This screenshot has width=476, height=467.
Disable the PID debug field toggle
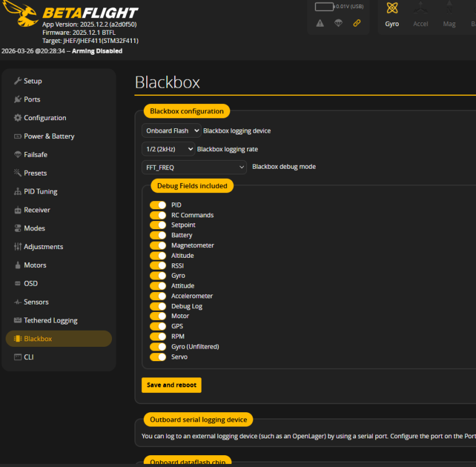[158, 205]
